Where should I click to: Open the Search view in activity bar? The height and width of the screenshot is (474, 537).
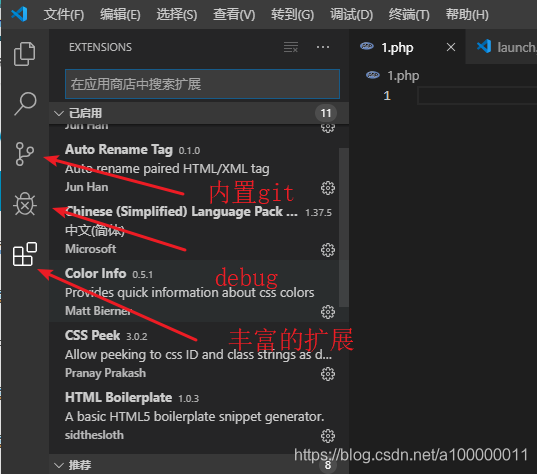25,103
